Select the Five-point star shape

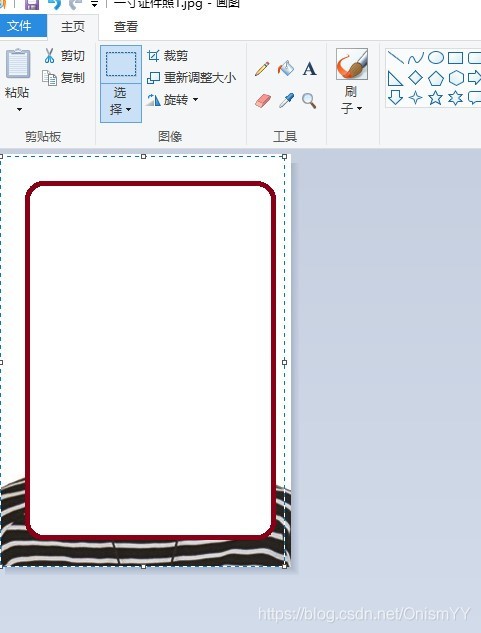tap(435, 98)
